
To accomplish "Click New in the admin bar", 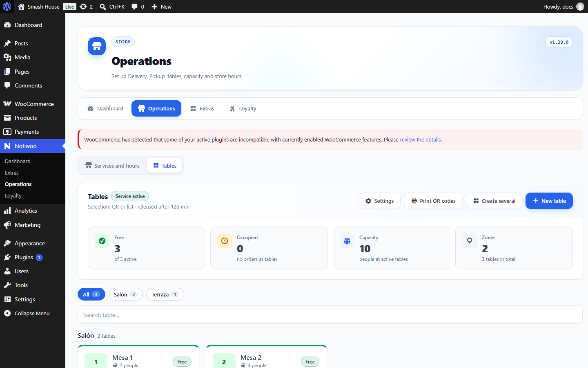I will click(161, 7).
